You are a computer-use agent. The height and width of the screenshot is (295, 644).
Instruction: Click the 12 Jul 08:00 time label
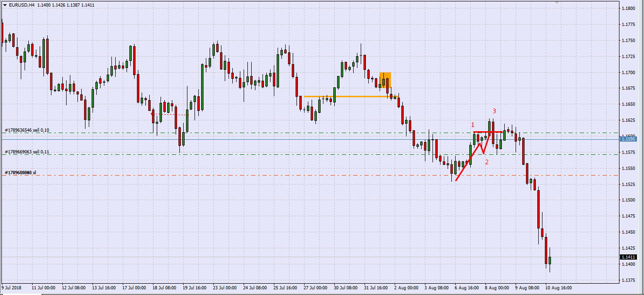[x=75, y=287]
